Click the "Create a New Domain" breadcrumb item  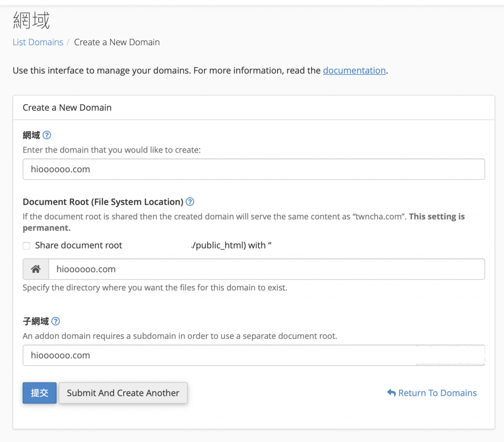click(x=117, y=42)
